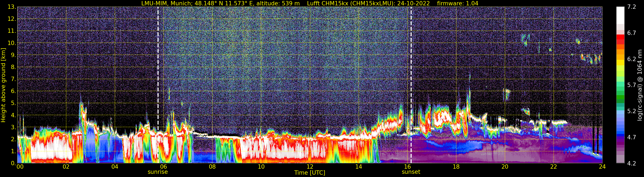Viewport: 644px width, 177px height.
Task: Click the '1.' height tick label
Action: [13, 151]
